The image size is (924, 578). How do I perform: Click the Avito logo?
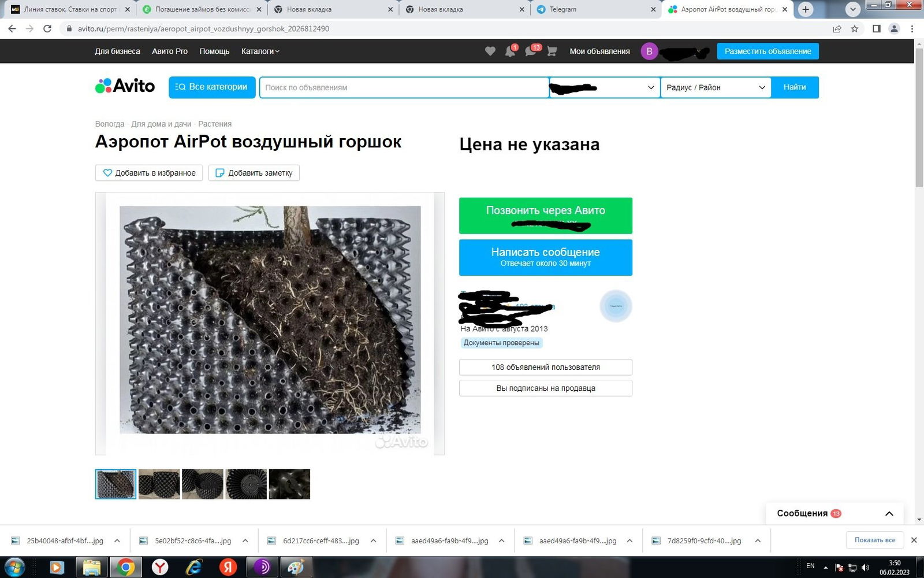(125, 87)
